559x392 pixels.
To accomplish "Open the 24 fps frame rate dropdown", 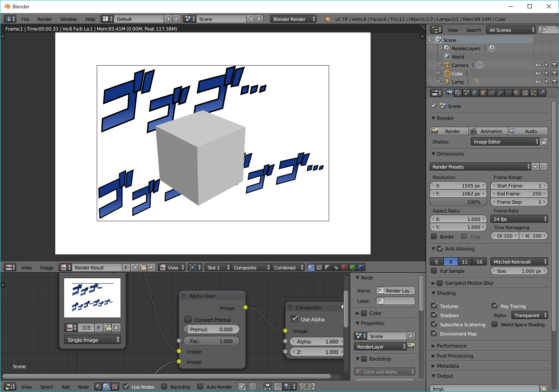I will tap(519, 219).
